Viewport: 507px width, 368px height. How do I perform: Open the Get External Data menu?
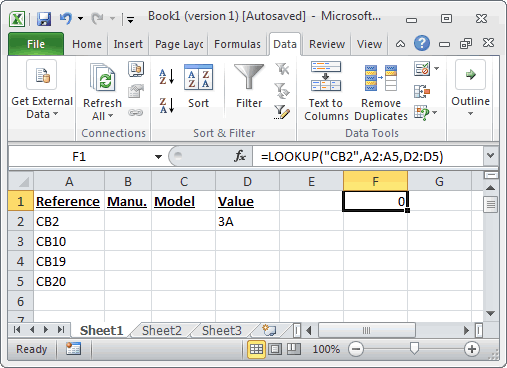[x=42, y=90]
